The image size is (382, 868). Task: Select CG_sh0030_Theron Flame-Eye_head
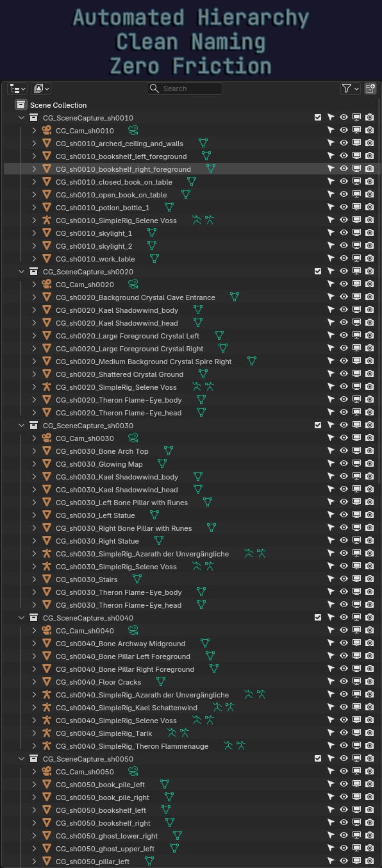pyautogui.click(x=119, y=605)
